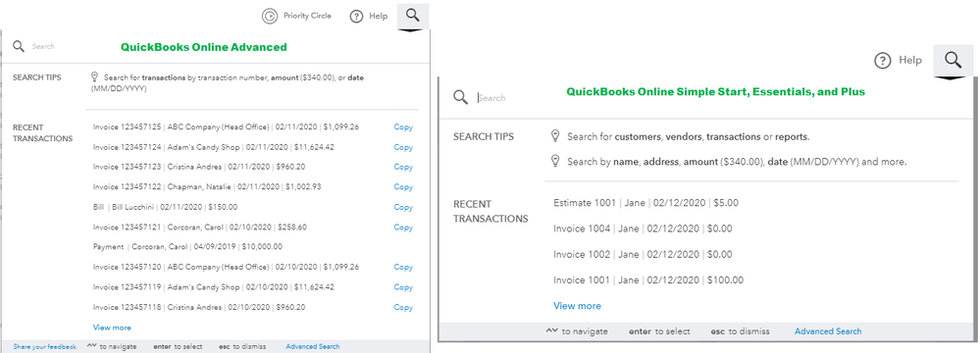Click View more in the Simple Start panel

pyautogui.click(x=577, y=306)
